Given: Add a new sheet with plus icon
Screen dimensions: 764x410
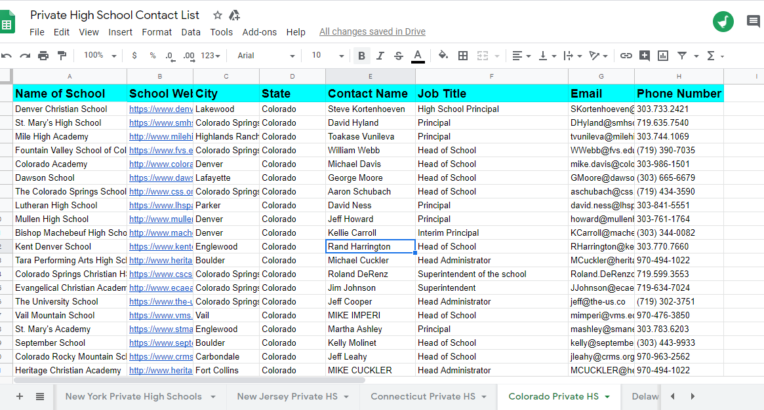Looking at the screenshot, I should click(x=19, y=396).
